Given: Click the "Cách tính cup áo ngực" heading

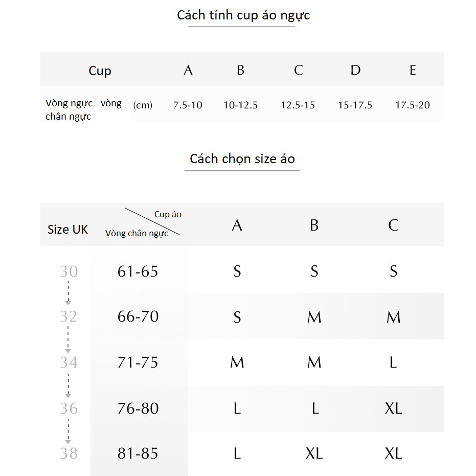Looking at the screenshot, I should (x=243, y=15).
